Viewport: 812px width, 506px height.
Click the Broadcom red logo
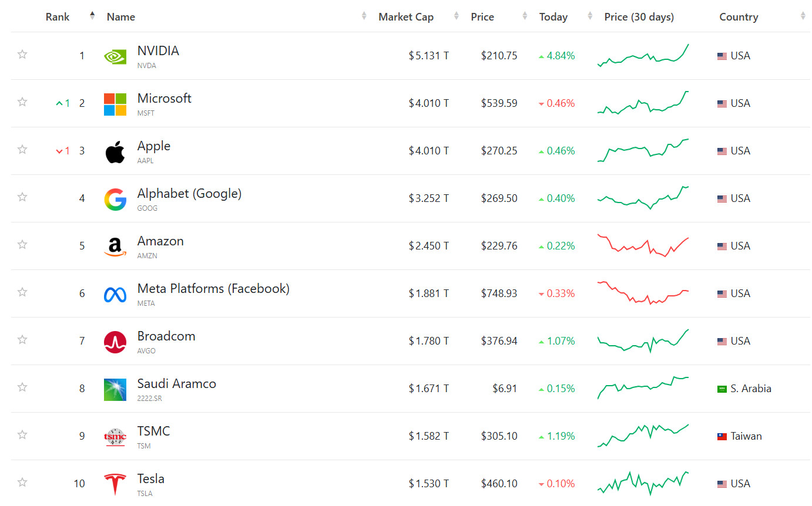[x=115, y=342]
